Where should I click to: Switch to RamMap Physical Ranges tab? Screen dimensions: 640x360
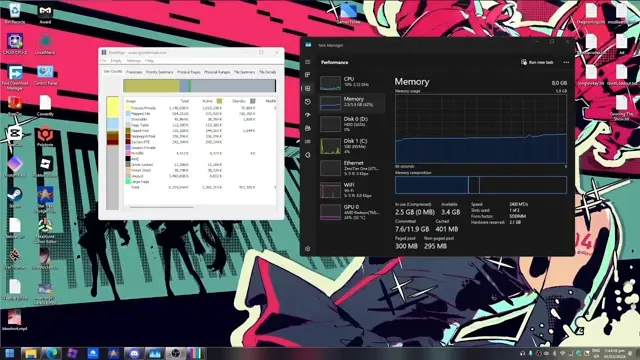tap(217, 72)
